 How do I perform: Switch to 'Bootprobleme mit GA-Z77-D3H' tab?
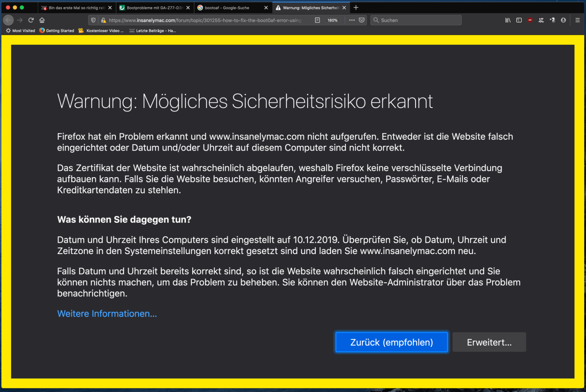coord(154,8)
